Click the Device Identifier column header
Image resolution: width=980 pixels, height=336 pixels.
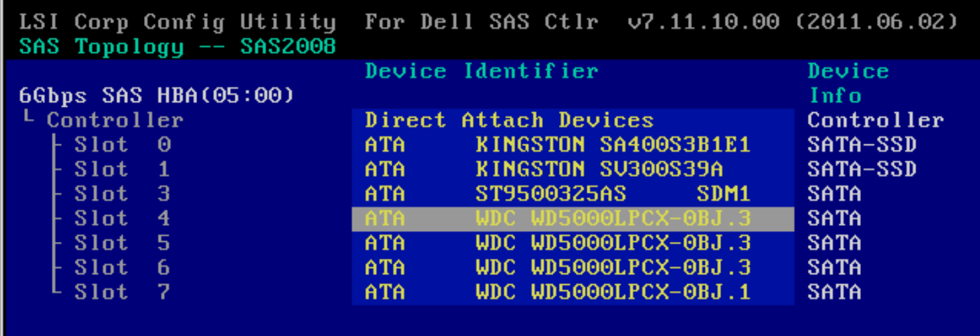tap(482, 71)
